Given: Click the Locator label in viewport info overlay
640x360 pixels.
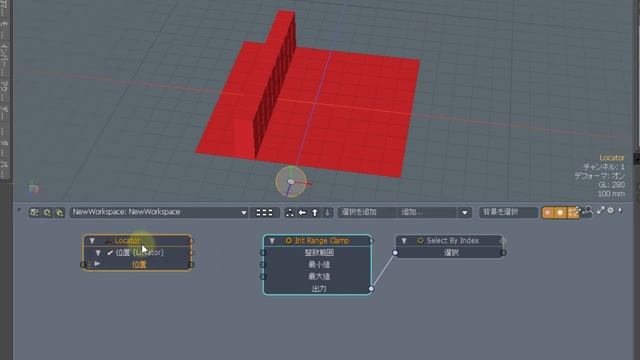Looking at the screenshot, I should [611, 158].
